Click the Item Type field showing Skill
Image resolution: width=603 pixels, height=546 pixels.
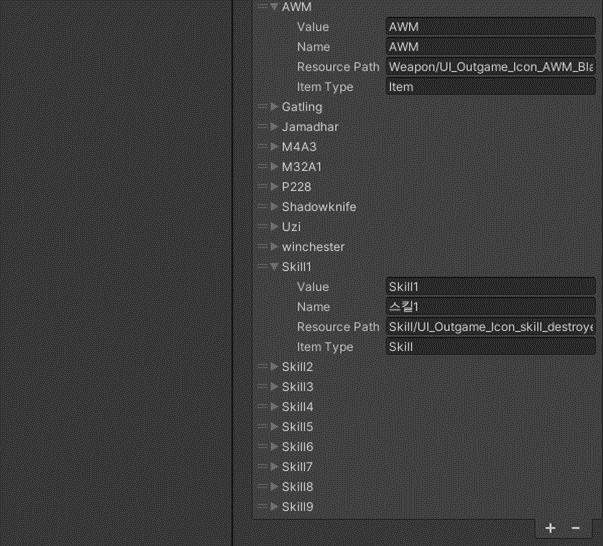point(491,347)
